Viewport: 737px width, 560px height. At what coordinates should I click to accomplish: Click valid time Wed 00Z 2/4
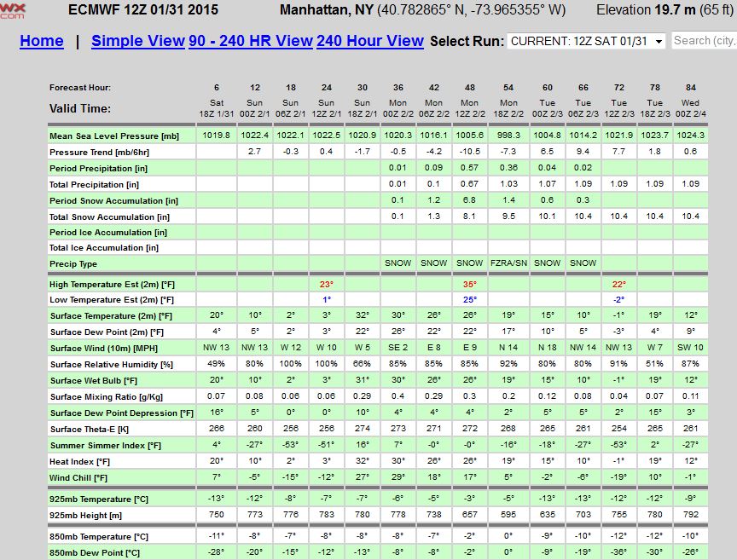690,108
